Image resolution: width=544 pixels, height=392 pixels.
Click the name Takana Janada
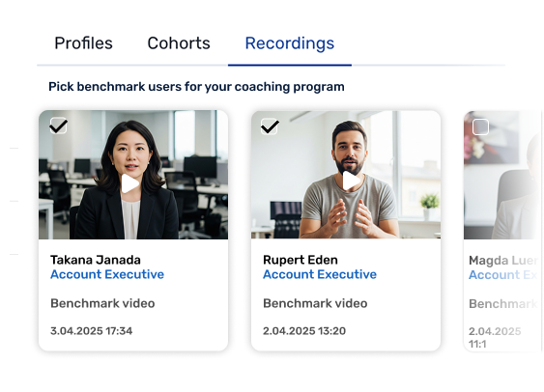pyautogui.click(x=96, y=260)
